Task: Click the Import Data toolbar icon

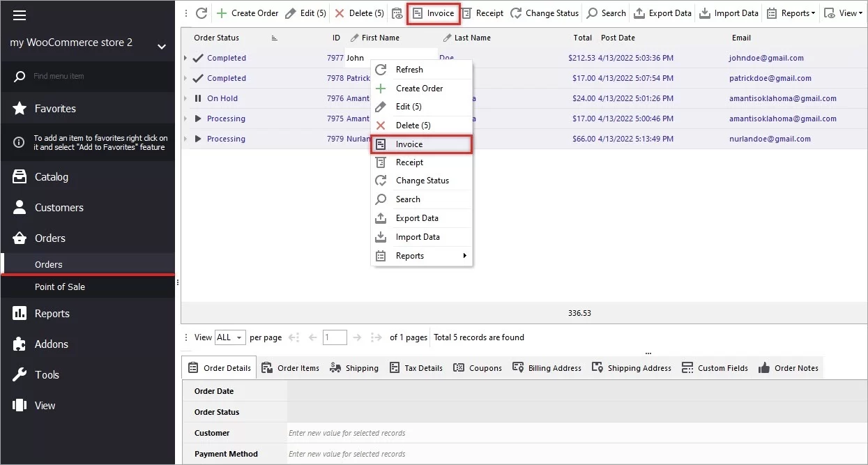Action: (729, 13)
